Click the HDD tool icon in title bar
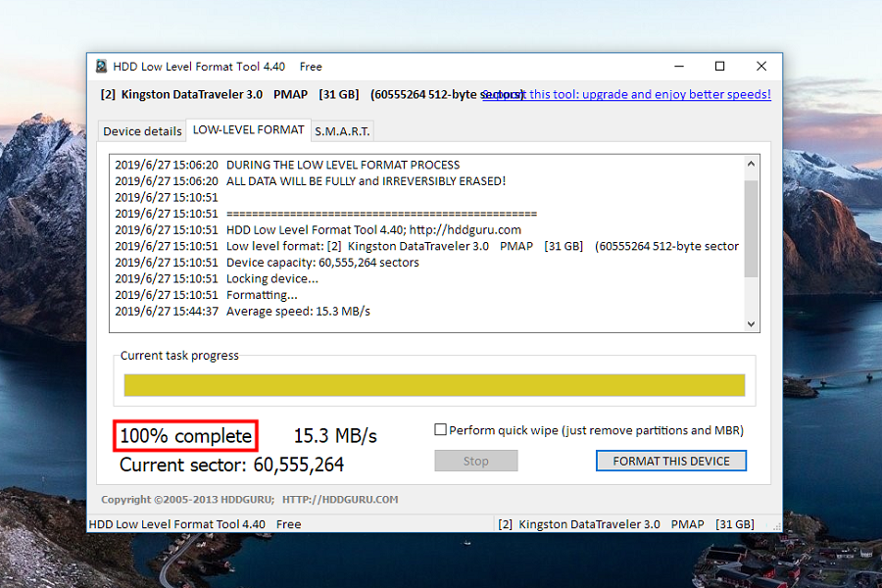This screenshot has height=588, width=882. [100, 66]
